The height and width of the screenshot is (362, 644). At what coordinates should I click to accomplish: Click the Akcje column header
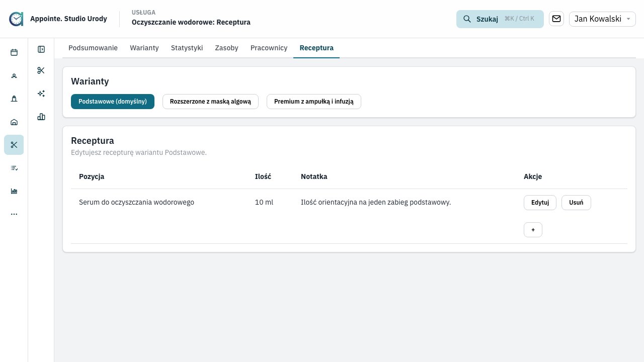click(533, 176)
